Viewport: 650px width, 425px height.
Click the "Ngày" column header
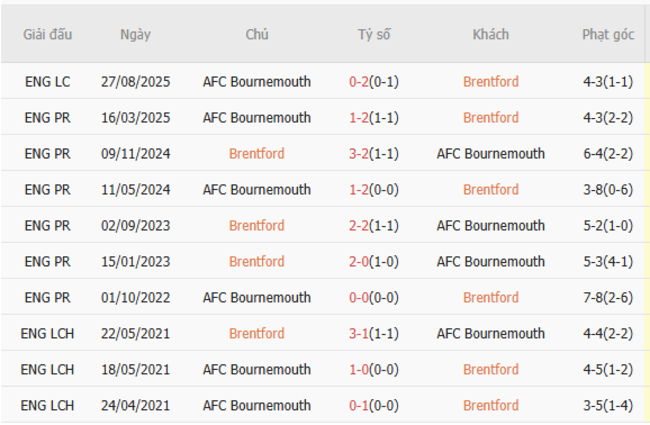pos(135,35)
